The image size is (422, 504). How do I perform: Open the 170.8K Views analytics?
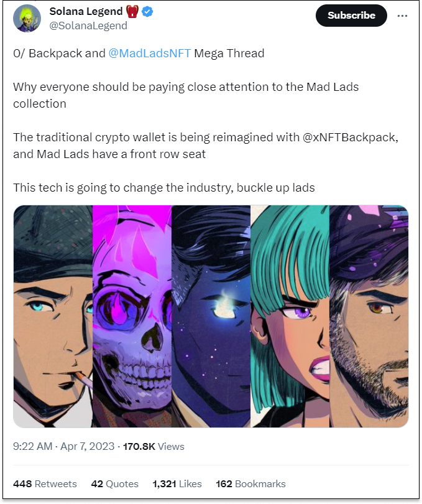[x=154, y=446]
